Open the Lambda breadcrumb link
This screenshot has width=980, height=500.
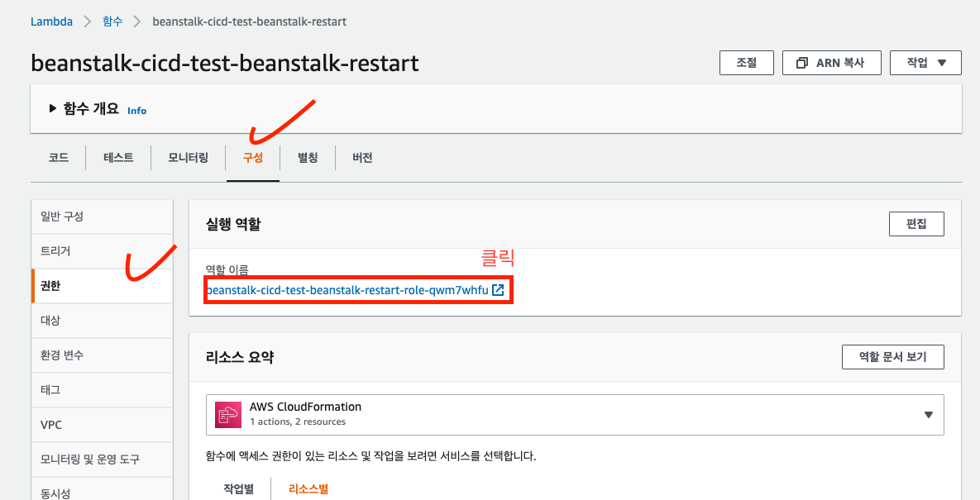pyautogui.click(x=51, y=21)
